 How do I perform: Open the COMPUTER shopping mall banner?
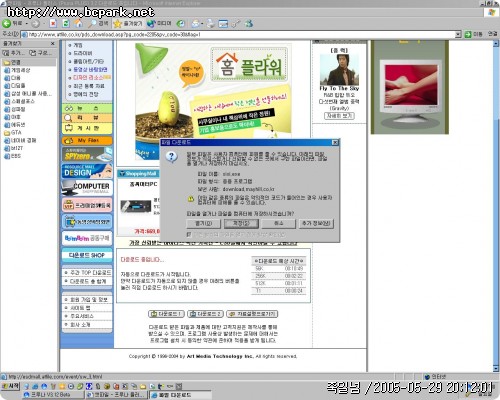[x=87, y=188]
